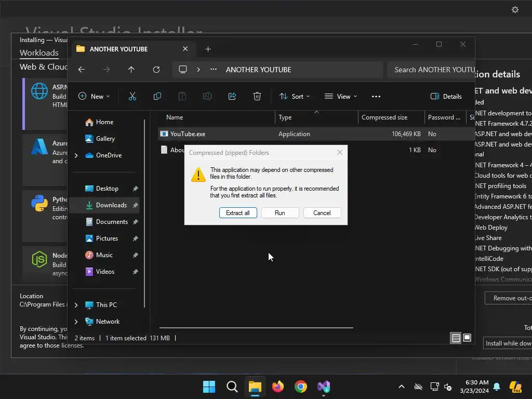
Task: Click the Cut scissors icon
Action: [132, 96]
